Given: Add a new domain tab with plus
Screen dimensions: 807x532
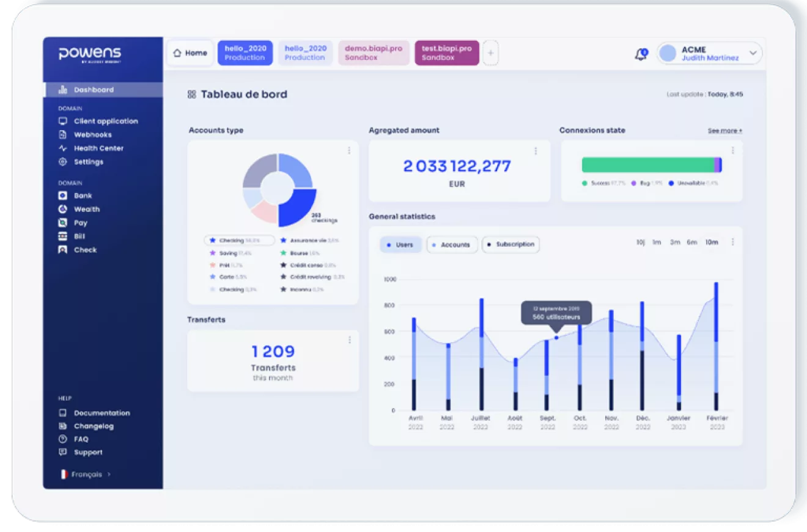Looking at the screenshot, I should point(490,53).
